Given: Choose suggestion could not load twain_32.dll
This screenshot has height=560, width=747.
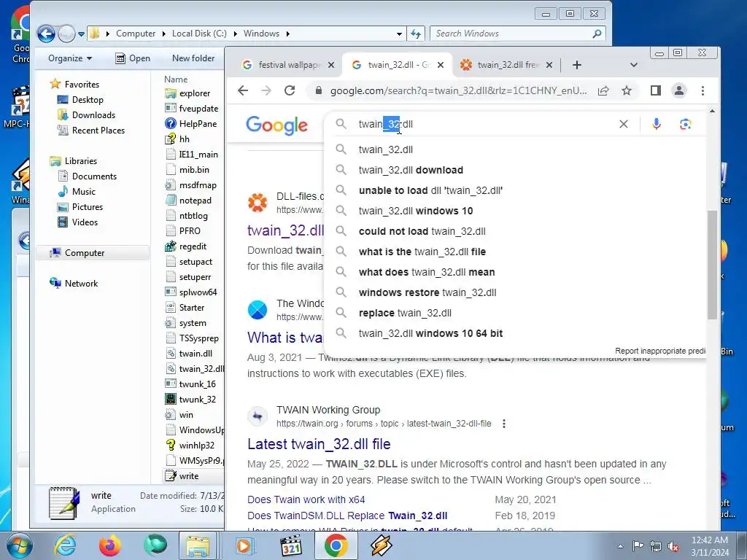Looking at the screenshot, I should coord(422,231).
